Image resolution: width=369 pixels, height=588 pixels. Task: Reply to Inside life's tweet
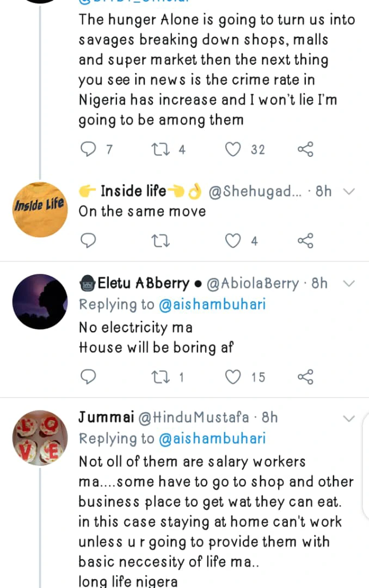point(88,241)
